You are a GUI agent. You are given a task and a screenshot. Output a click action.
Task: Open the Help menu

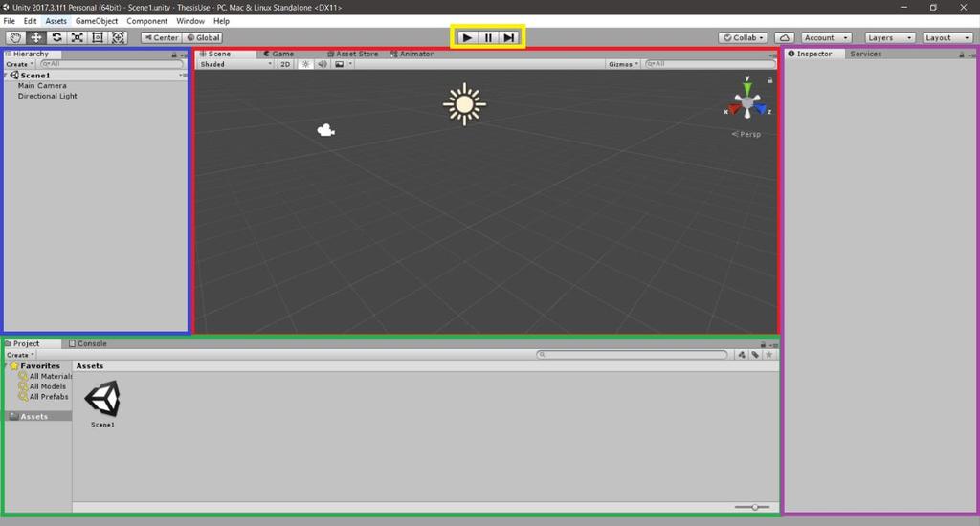(x=221, y=21)
